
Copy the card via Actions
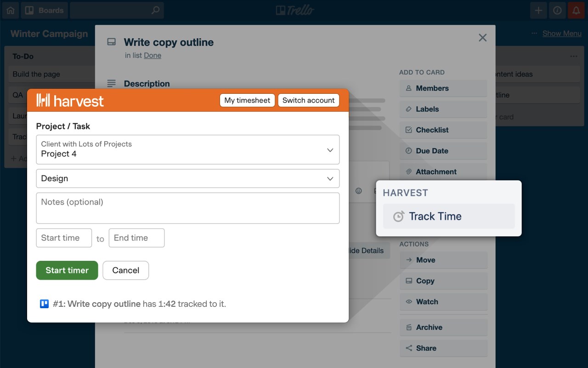pos(443,281)
